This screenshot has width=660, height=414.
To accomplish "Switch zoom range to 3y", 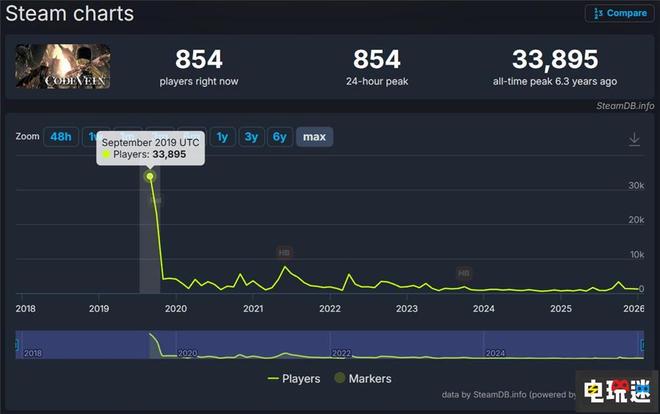I will coord(251,137).
